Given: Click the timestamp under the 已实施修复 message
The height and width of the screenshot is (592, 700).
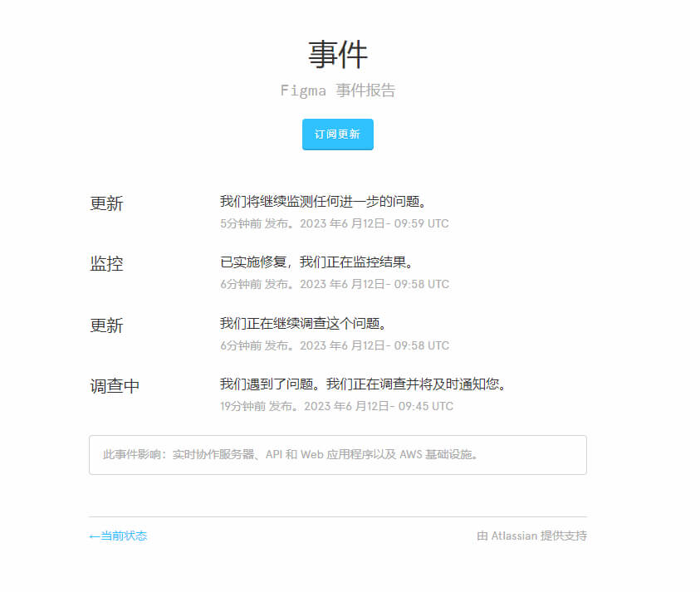Looking at the screenshot, I should coord(334,285).
